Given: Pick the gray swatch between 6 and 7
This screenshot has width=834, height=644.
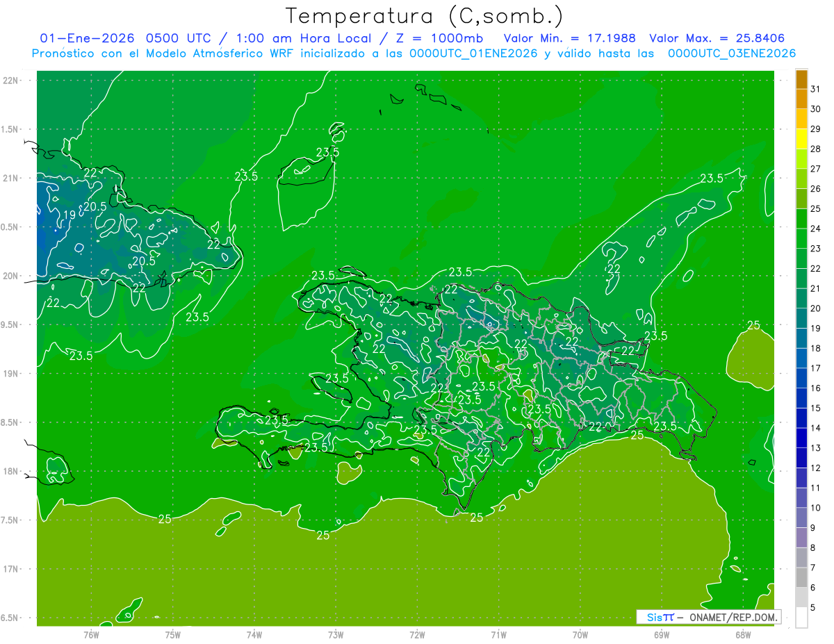Looking at the screenshot, I should 801,577.
